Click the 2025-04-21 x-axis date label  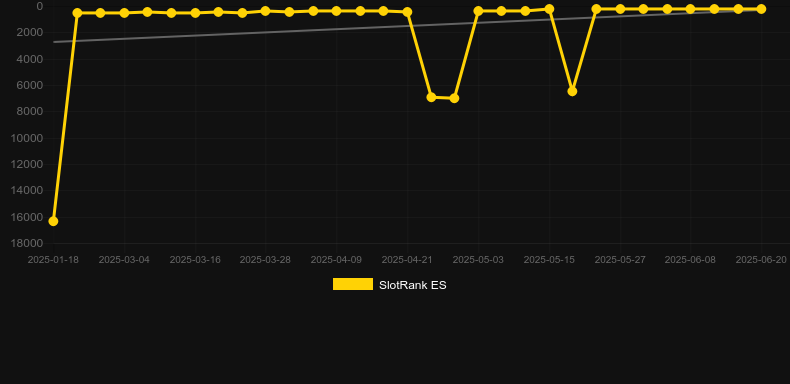pyautogui.click(x=407, y=260)
